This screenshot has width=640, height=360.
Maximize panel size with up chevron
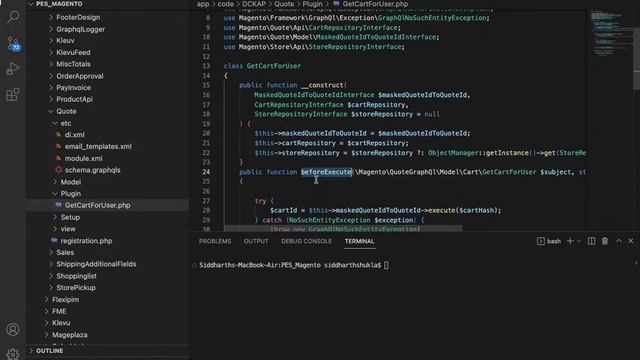[x=619, y=241]
